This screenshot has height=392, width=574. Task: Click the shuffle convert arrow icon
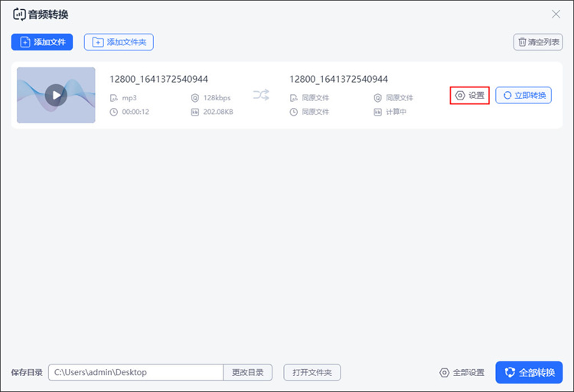(x=261, y=95)
